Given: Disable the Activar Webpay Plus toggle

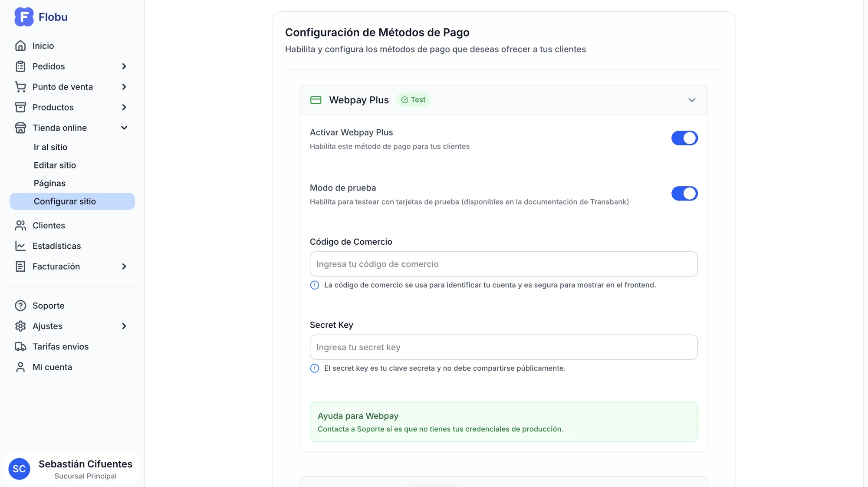Looking at the screenshot, I should [x=684, y=138].
